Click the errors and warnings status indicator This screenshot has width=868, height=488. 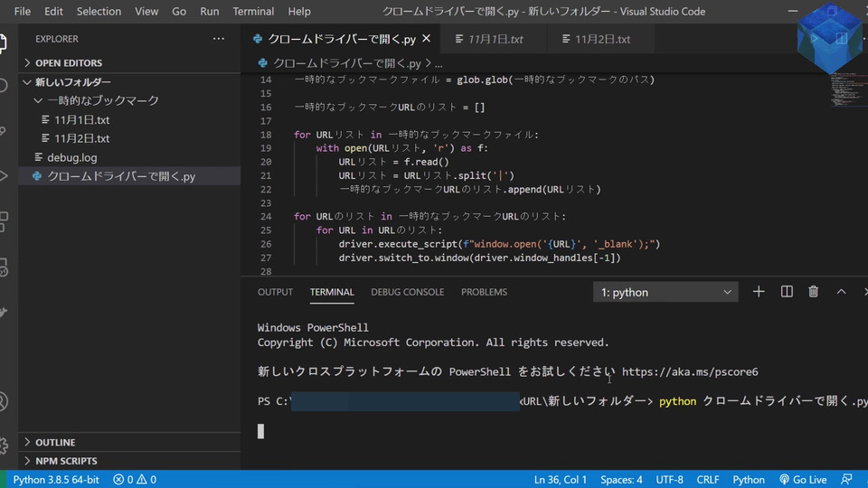(135, 480)
